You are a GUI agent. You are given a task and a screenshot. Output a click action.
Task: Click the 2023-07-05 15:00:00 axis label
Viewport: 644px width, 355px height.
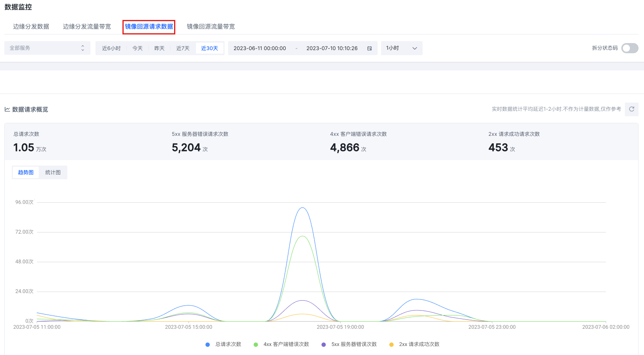click(189, 327)
